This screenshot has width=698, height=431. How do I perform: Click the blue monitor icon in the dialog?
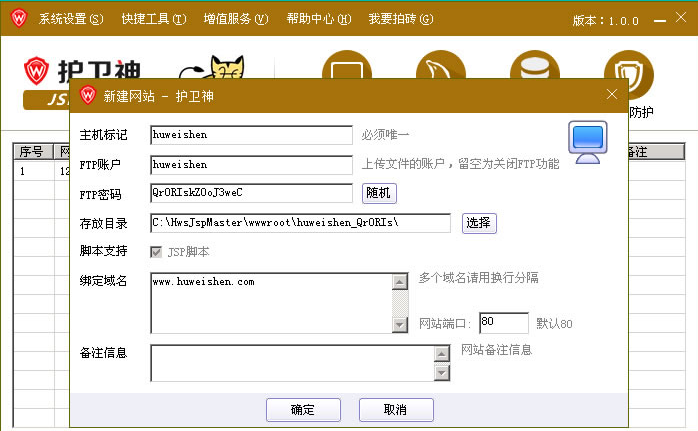tap(588, 142)
